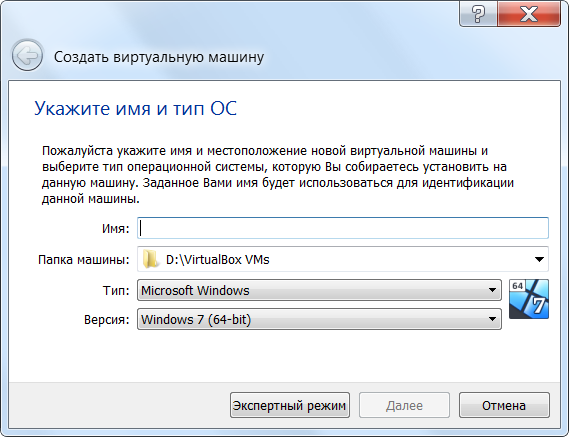The width and height of the screenshot is (569, 437).
Task: Click the Папка машины label
Action: [84, 260]
